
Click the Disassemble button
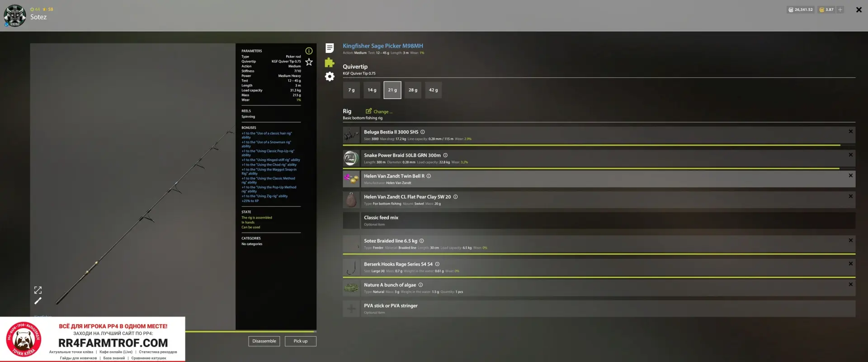[x=264, y=341]
